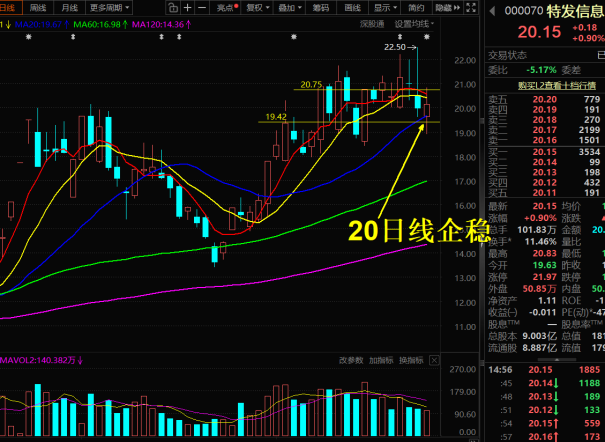This screenshot has height=442, width=605.
Task: Click the 外盘 value 50.85万
Action: [x=539, y=289]
